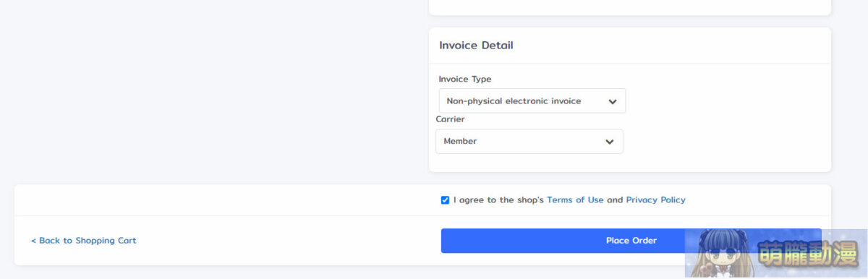Click the partially visible card above Invoice Detail

[630, 7]
